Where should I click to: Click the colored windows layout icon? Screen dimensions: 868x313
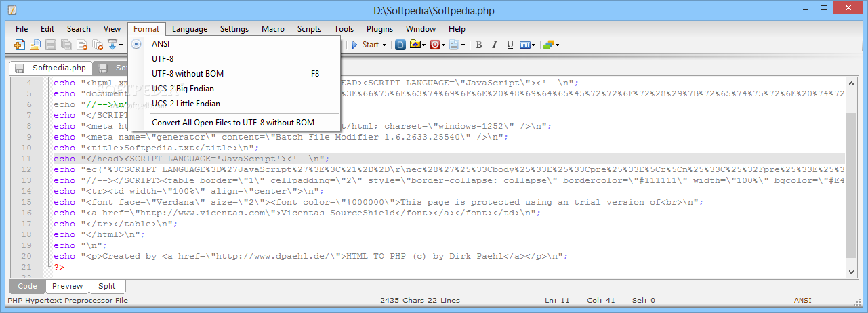pyautogui.click(x=548, y=45)
